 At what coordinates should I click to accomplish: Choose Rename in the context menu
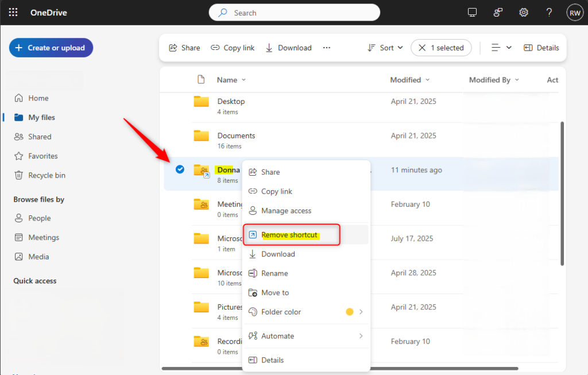point(307,273)
